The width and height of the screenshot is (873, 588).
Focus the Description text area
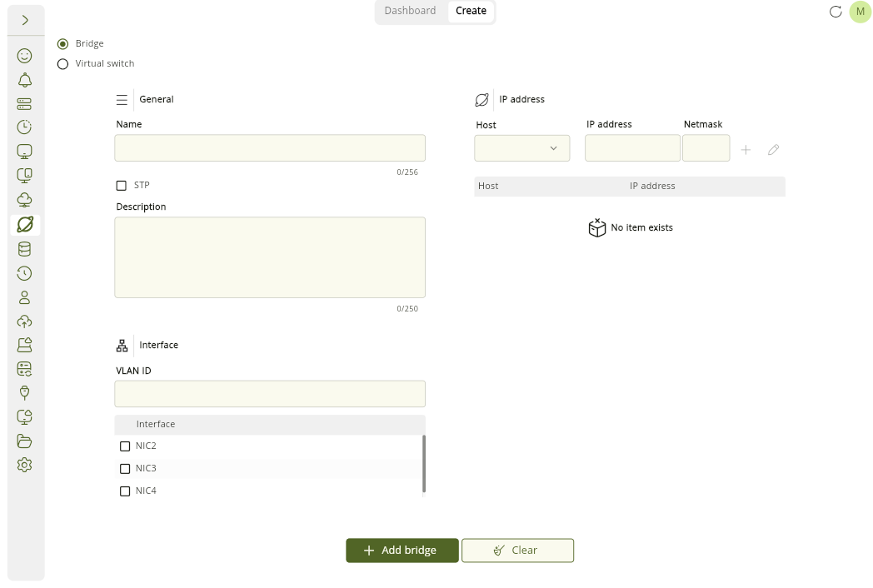[270, 257]
